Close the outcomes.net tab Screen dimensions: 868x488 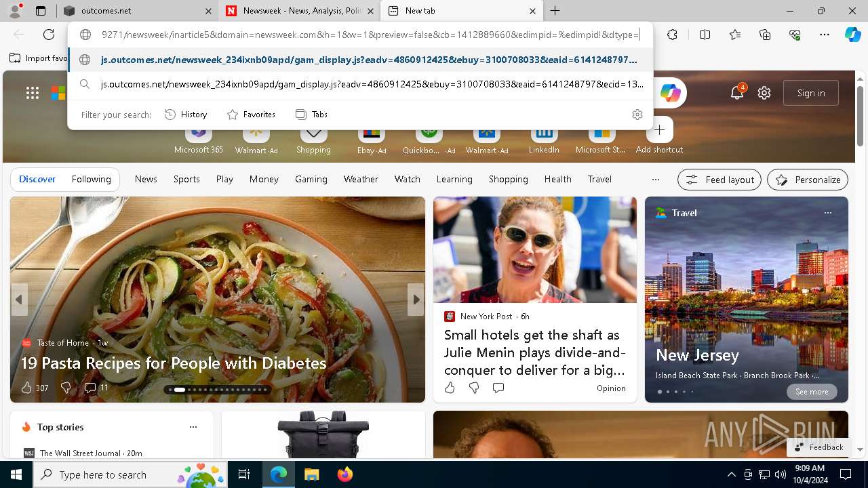pos(209,11)
